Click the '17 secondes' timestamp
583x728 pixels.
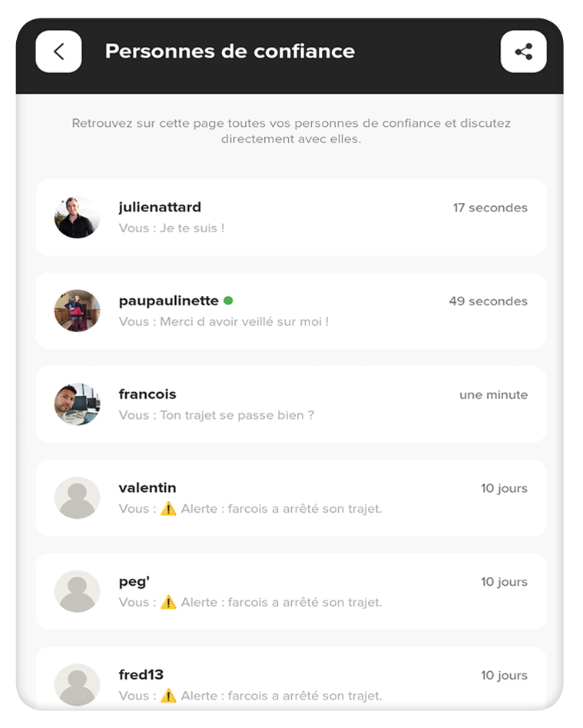click(490, 208)
